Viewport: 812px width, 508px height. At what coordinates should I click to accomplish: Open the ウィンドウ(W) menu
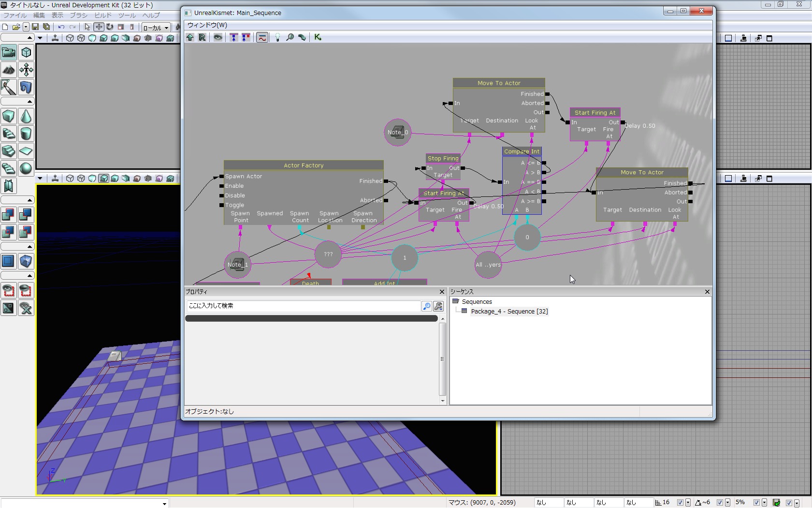coord(207,25)
